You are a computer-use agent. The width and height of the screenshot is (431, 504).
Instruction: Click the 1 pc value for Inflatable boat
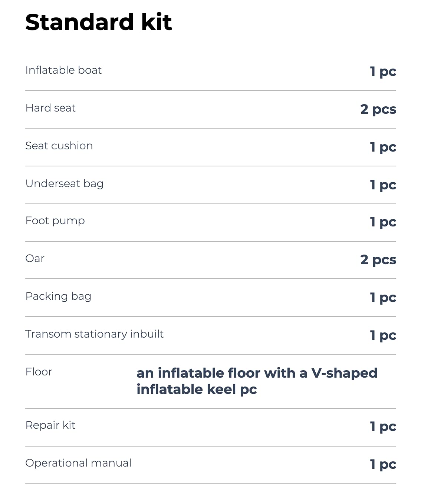(x=383, y=72)
